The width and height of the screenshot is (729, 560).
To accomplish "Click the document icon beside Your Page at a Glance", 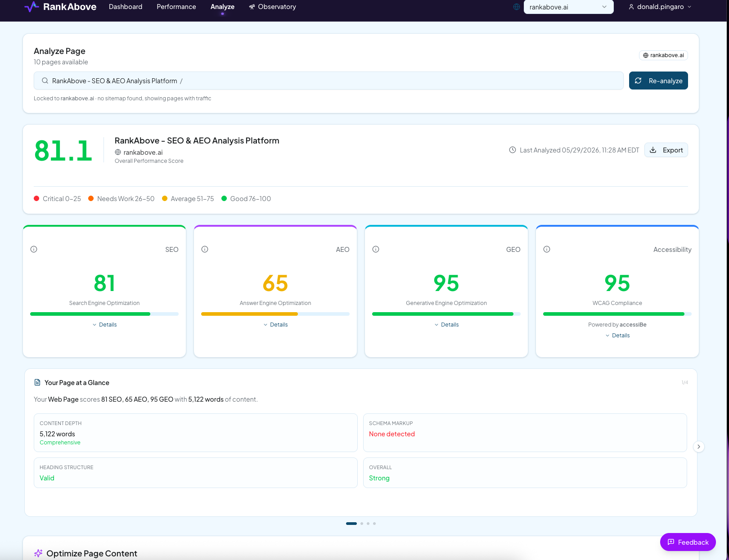I will 37,383.
